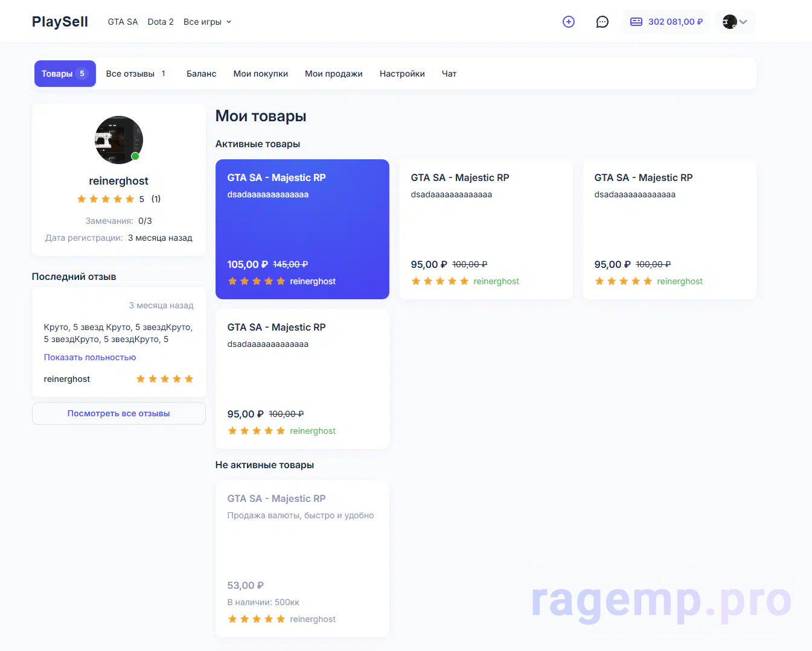The height and width of the screenshot is (651, 812).
Task: Click the wallet balance card icon
Action: tap(636, 22)
